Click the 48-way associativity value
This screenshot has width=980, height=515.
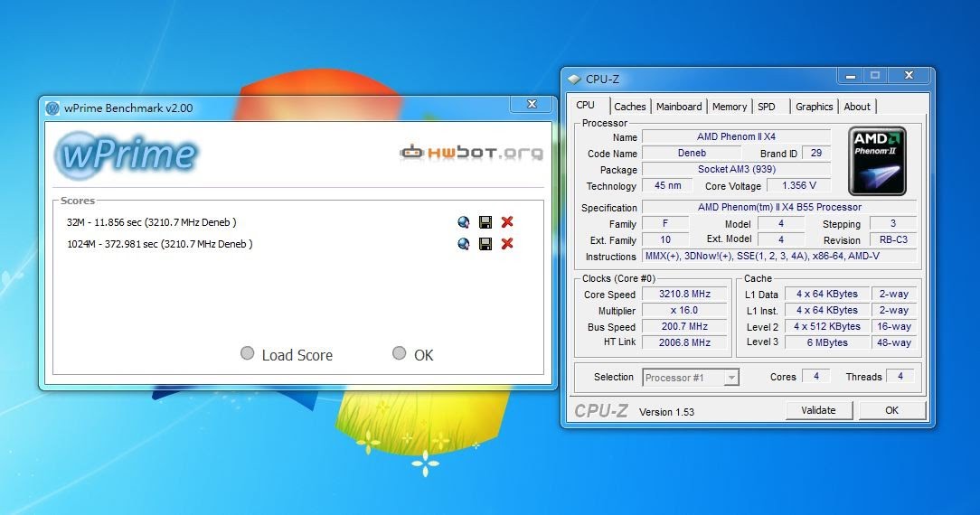894,342
